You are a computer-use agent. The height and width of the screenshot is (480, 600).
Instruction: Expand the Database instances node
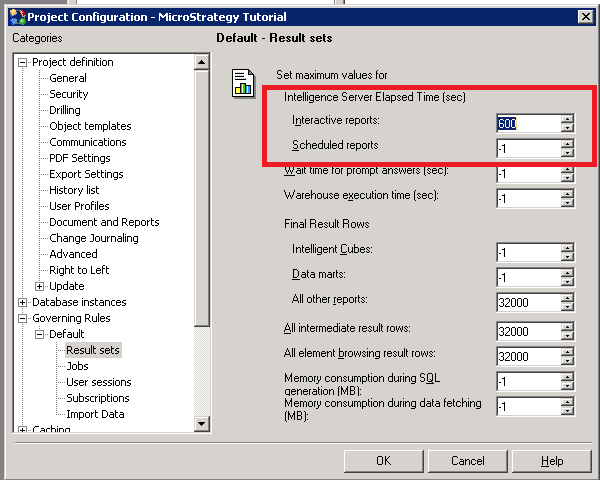pyautogui.click(x=23, y=302)
